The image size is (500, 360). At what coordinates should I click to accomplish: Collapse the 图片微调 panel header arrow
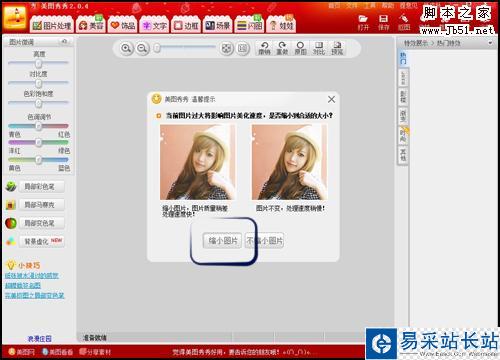(64, 41)
